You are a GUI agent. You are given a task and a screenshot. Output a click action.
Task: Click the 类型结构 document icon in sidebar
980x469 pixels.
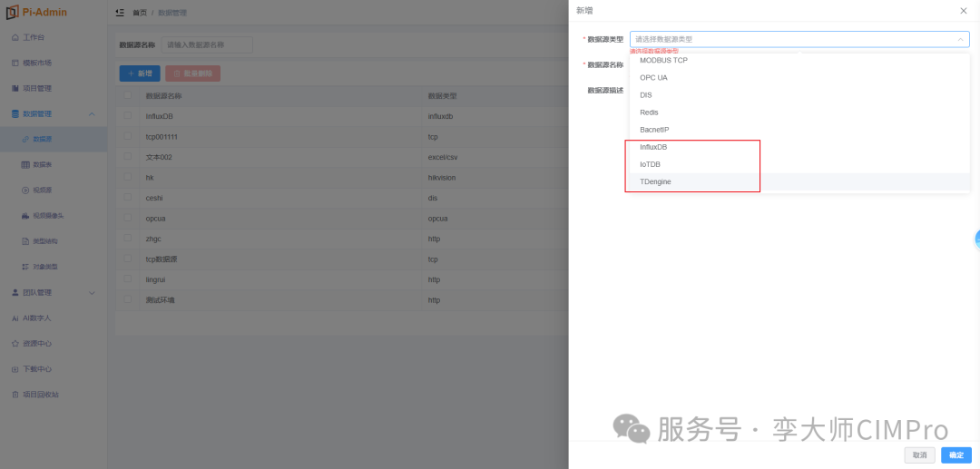(25, 241)
